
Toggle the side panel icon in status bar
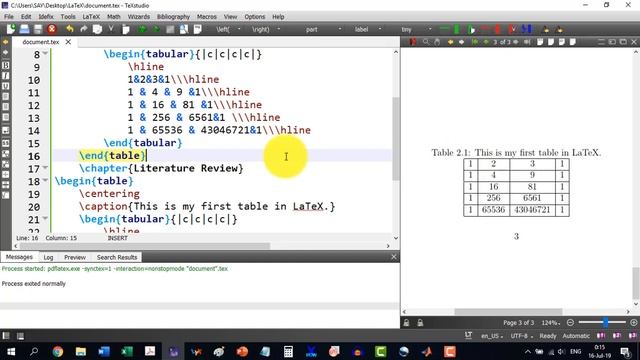6,336
